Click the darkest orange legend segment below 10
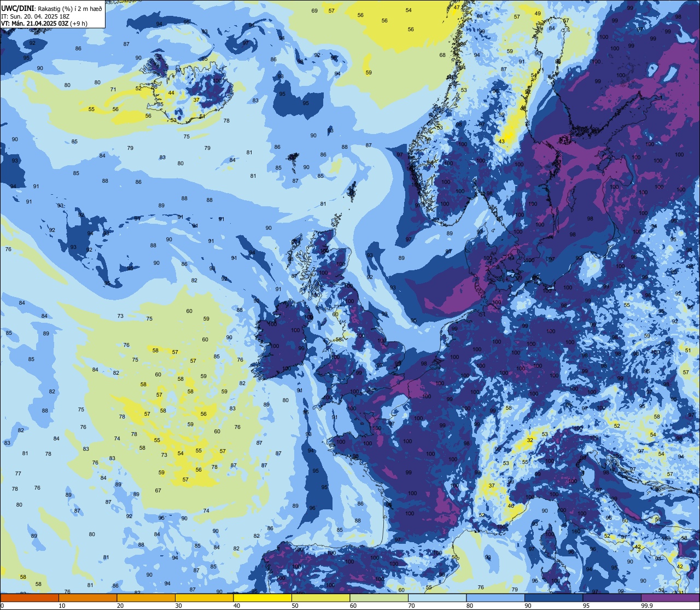700x610 pixels. (x=30, y=597)
